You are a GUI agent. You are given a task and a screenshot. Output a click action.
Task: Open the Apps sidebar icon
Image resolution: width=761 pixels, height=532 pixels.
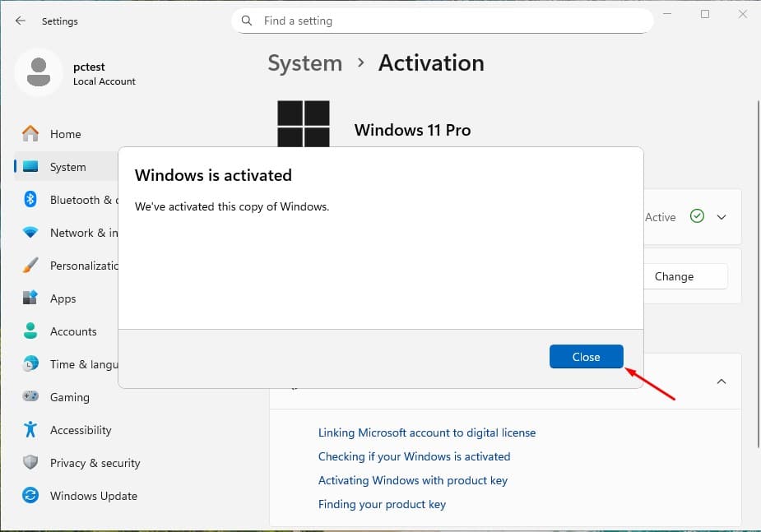pos(30,298)
